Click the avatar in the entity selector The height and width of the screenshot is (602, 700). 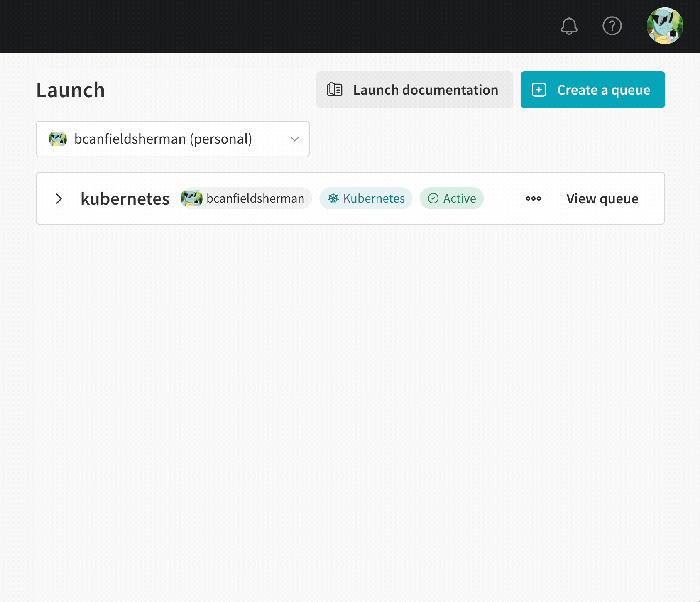click(x=58, y=139)
